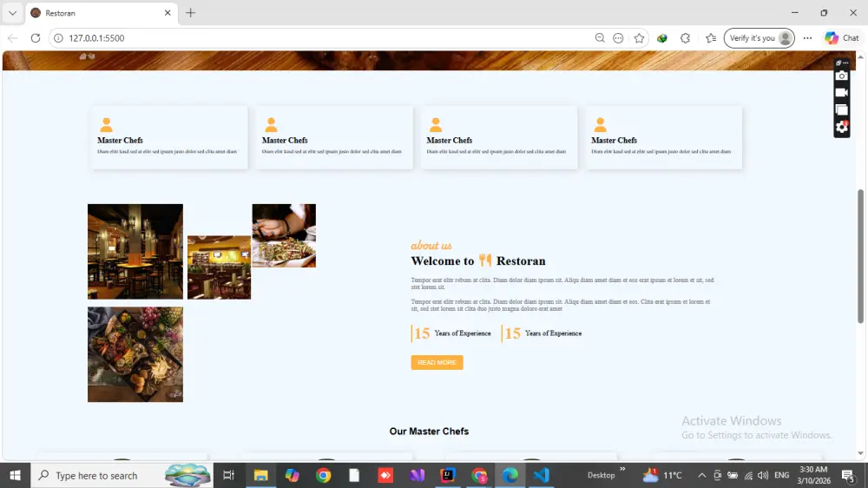Click the Our Master Chefs heading
868x488 pixels.
click(x=429, y=431)
